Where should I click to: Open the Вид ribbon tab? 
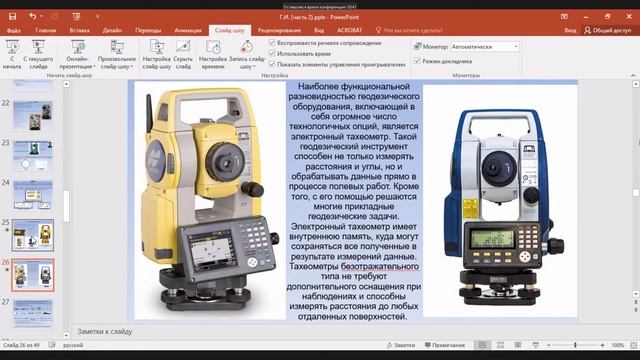point(319,30)
